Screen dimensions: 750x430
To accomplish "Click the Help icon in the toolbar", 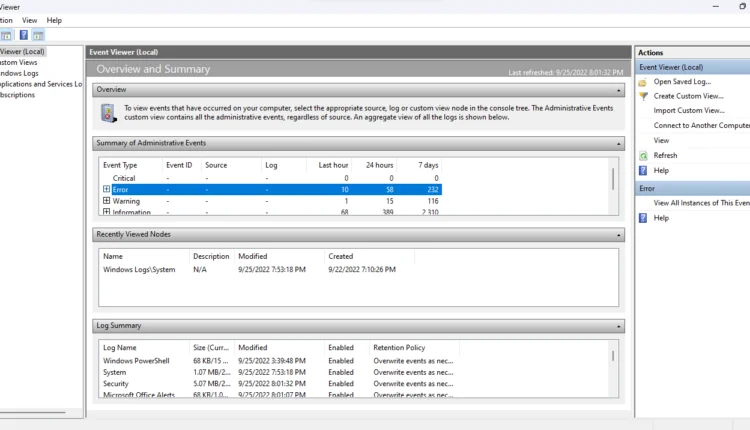I will point(23,35).
